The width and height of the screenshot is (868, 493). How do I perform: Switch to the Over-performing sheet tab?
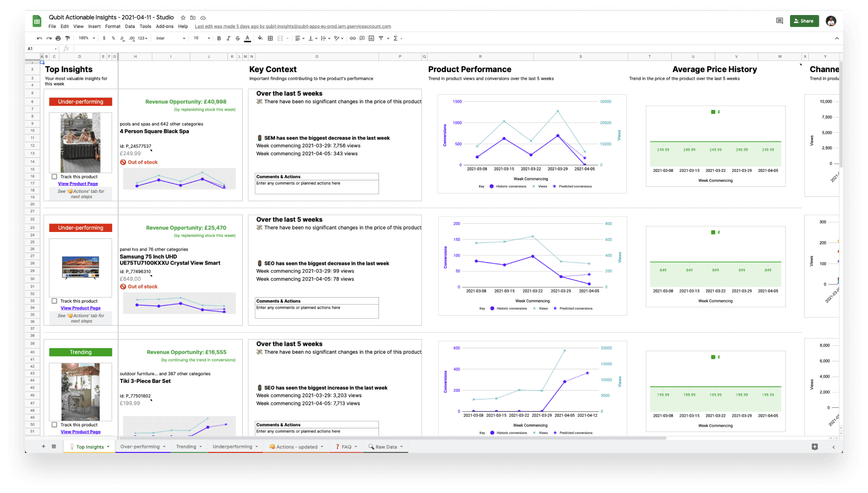pos(143,446)
